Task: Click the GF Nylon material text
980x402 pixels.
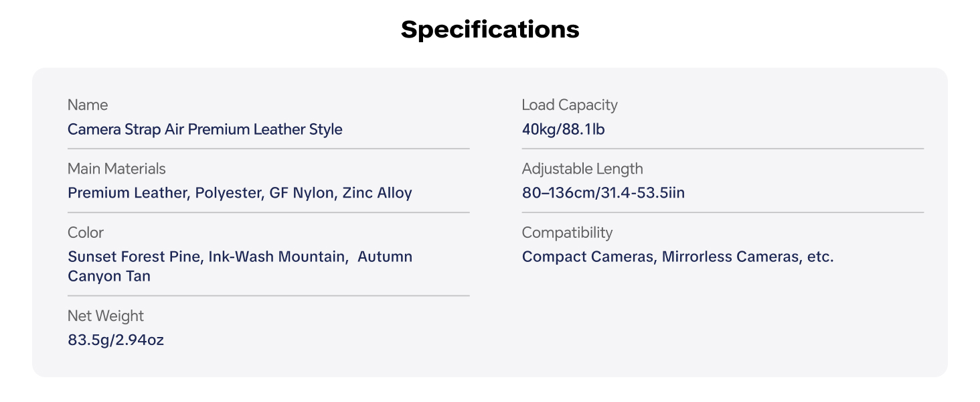Action: pyautogui.click(x=301, y=193)
